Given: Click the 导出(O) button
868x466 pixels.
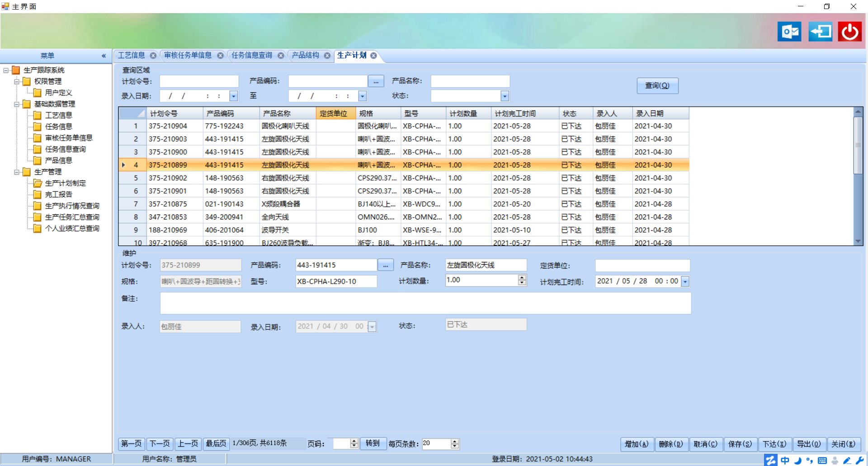Looking at the screenshot, I should [809, 444].
